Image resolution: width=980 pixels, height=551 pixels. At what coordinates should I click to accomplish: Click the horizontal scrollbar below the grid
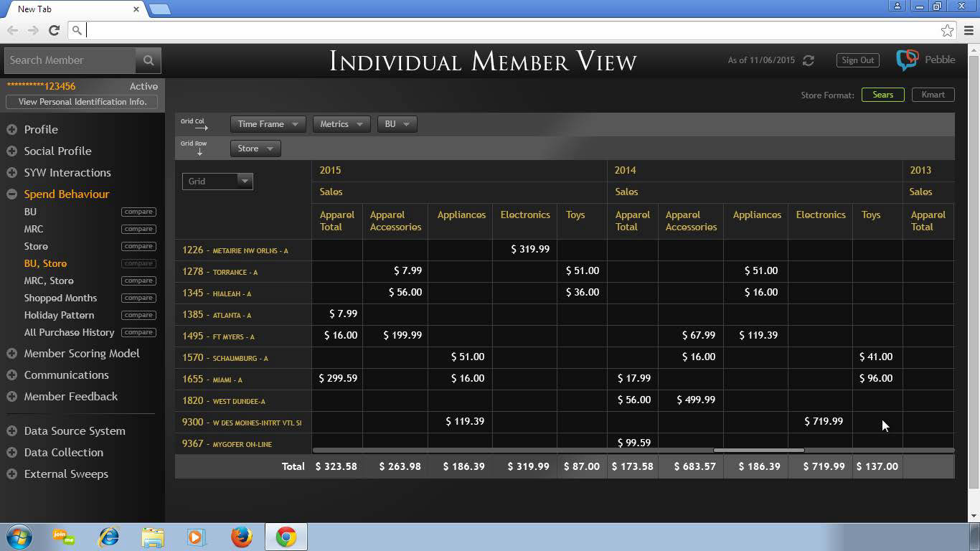point(758,451)
